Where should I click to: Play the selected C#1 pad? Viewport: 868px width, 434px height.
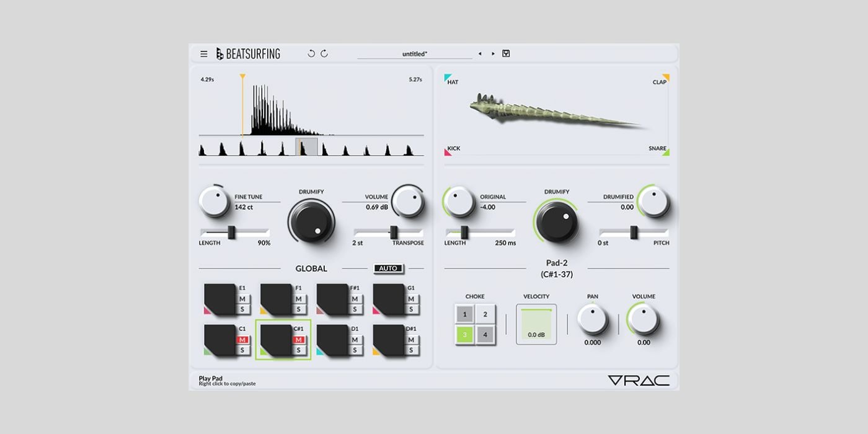coord(276,339)
